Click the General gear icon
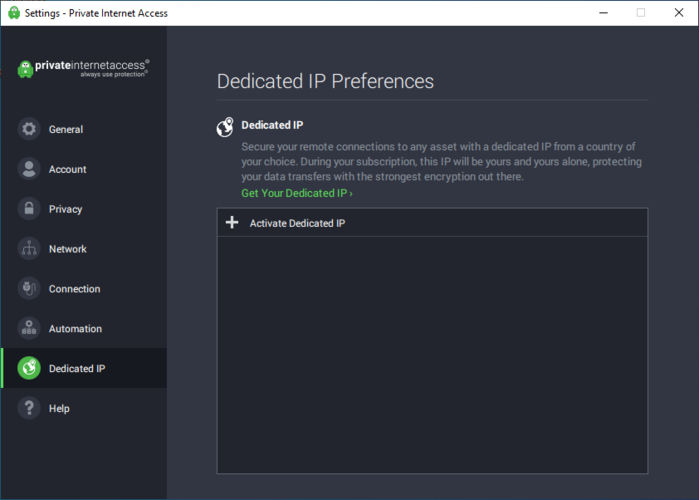This screenshot has width=699, height=500. 29,129
